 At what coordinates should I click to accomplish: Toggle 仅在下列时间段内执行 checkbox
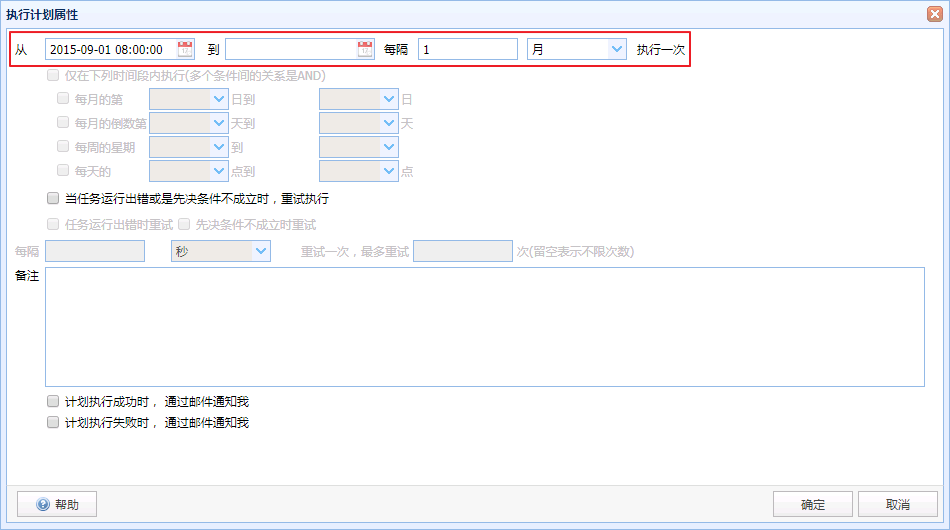(53, 75)
